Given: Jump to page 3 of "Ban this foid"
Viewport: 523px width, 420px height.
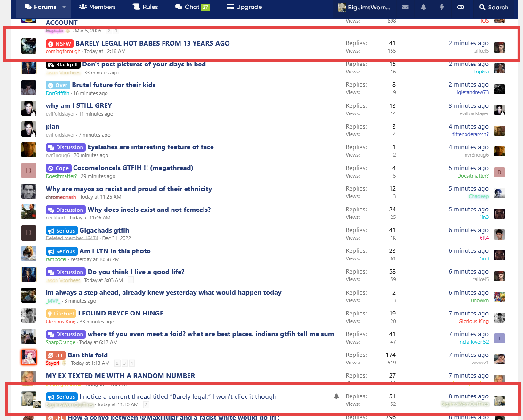Looking at the screenshot, I should 125,363.
